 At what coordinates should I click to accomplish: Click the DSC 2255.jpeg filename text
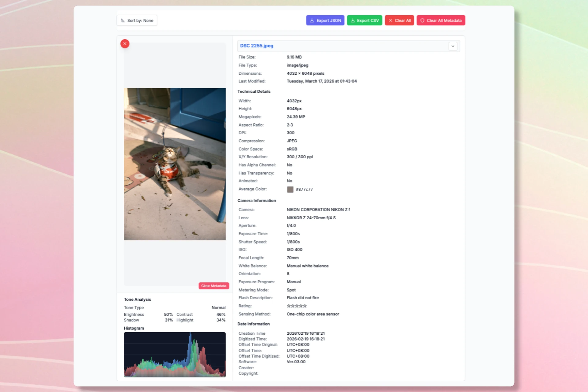(x=257, y=46)
